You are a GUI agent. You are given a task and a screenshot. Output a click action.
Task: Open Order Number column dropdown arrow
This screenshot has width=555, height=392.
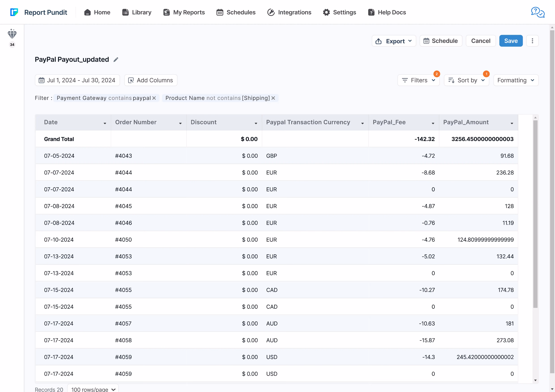(x=180, y=123)
